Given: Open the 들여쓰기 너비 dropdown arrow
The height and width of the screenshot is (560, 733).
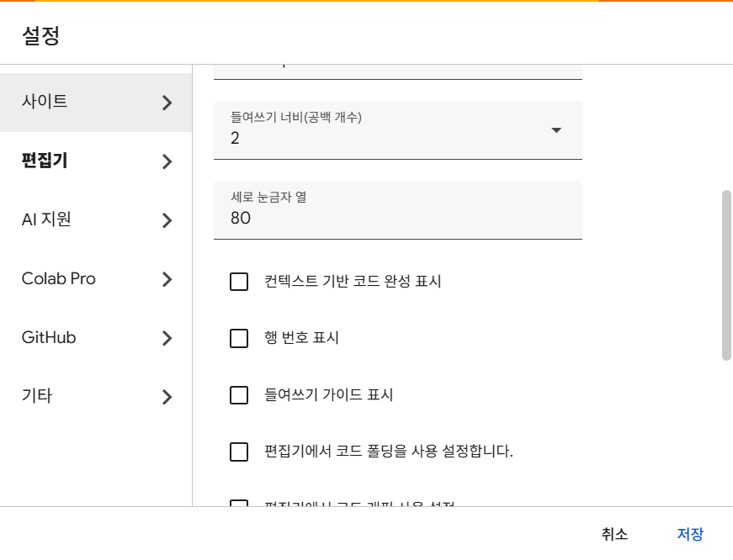Looking at the screenshot, I should 556,130.
